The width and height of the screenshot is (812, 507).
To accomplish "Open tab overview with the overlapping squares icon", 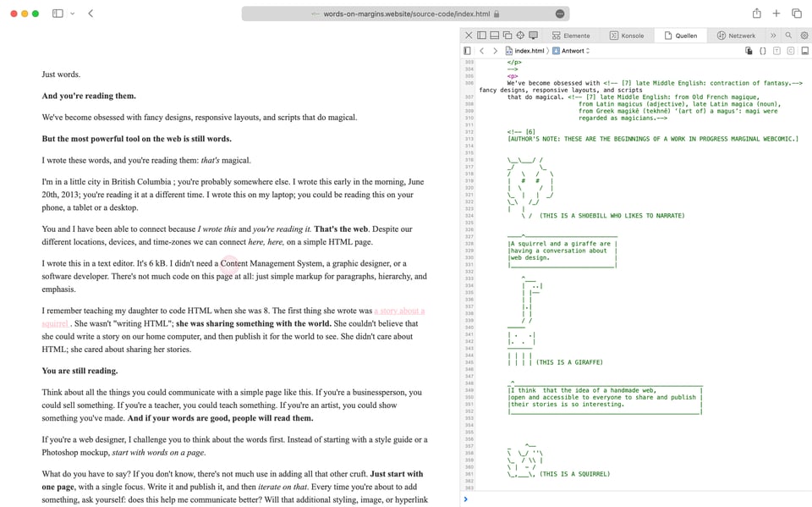I will click(x=796, y=14).
